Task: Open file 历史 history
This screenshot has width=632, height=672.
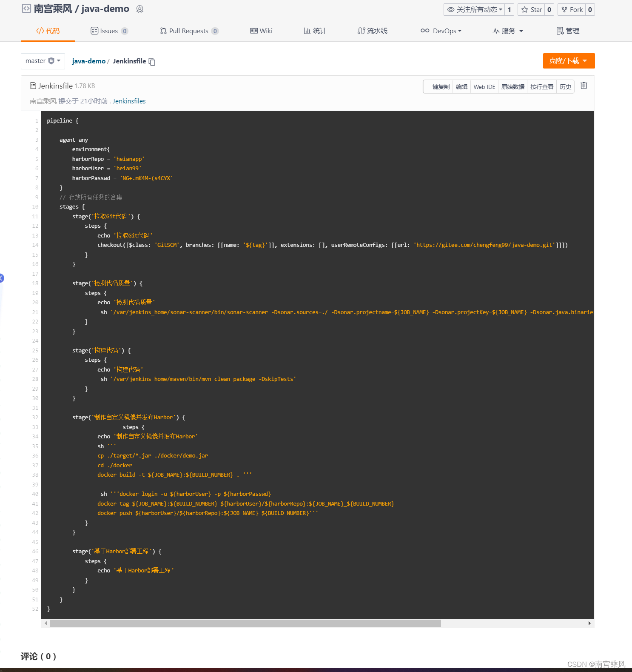Action: coord(565,87)
